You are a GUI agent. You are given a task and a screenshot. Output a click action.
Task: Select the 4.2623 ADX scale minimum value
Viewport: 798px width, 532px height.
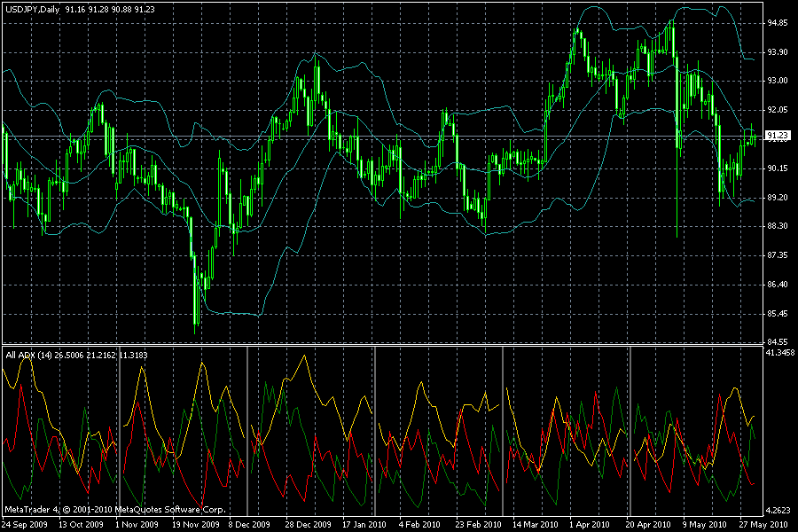[780, 510]
